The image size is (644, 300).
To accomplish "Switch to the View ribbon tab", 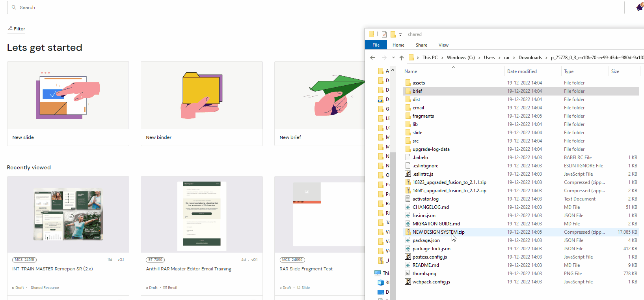I will click(x=443, y=45).
